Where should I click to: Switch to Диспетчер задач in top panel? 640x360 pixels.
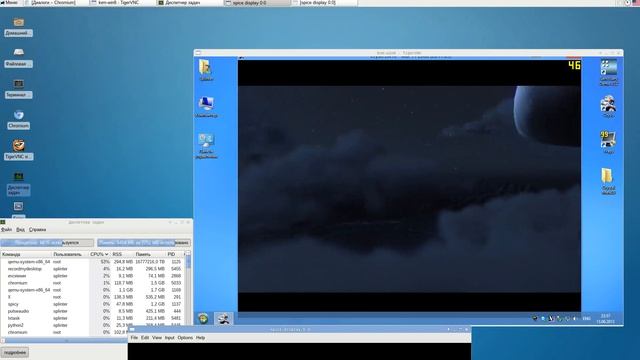[189, 2]
